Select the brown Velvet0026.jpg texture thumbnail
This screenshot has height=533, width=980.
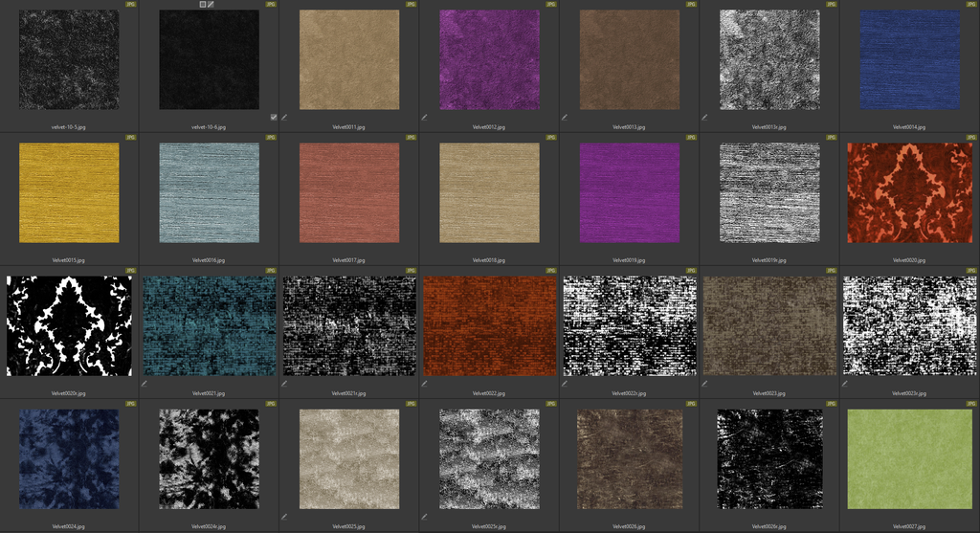629,458
